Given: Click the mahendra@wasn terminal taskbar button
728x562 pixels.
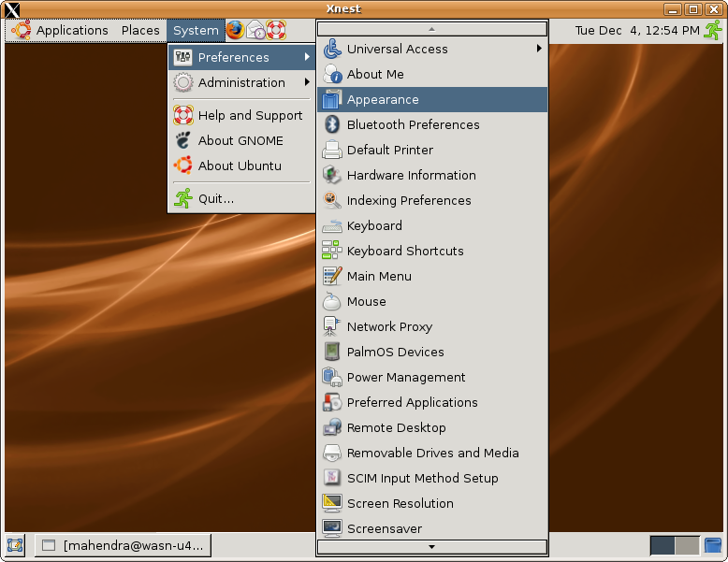Looking at the screenshot, I should tap(123, 545).
